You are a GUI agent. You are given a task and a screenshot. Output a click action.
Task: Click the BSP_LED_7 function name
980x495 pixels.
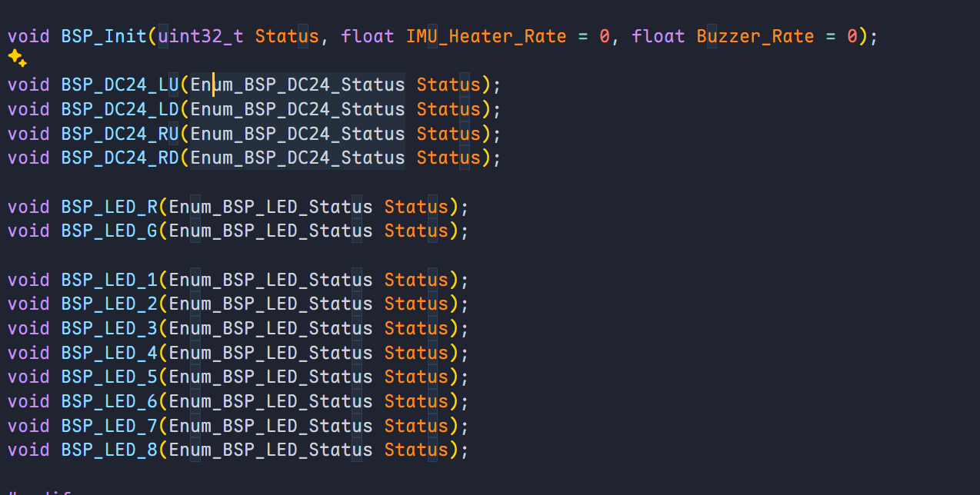click(x=109, y=427)
